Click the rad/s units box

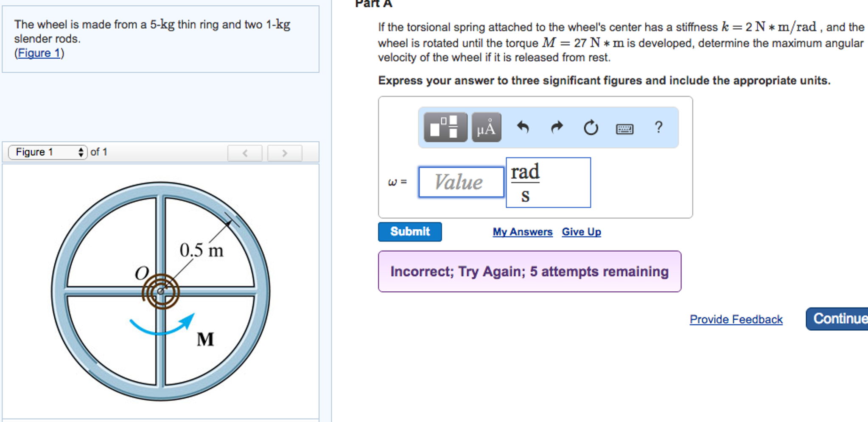coord(548,182)
